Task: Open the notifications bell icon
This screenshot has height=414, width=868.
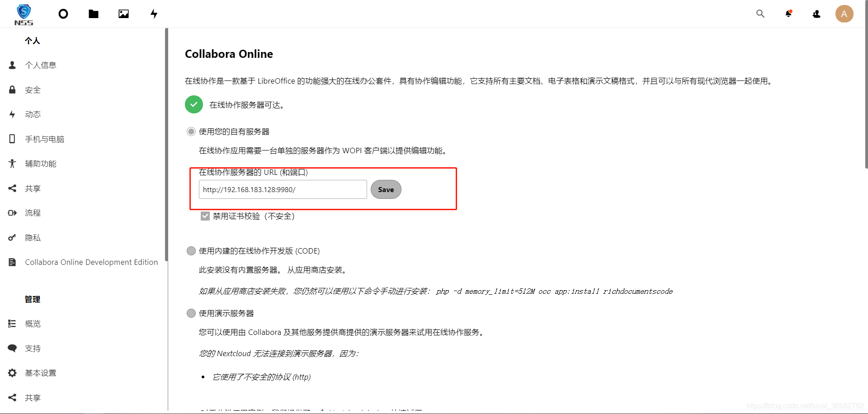Action: (x=788, y=14)
